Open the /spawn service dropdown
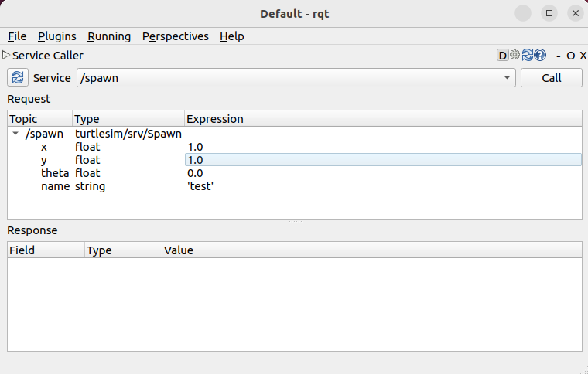 [x=296, y=78]
